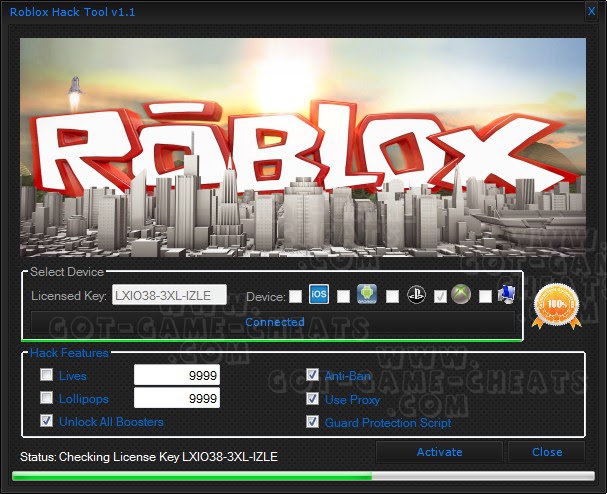Toggle the Xbox device checkbox
Image resolution: width=607 pixels, height=494 pixels.
(440, 297)
